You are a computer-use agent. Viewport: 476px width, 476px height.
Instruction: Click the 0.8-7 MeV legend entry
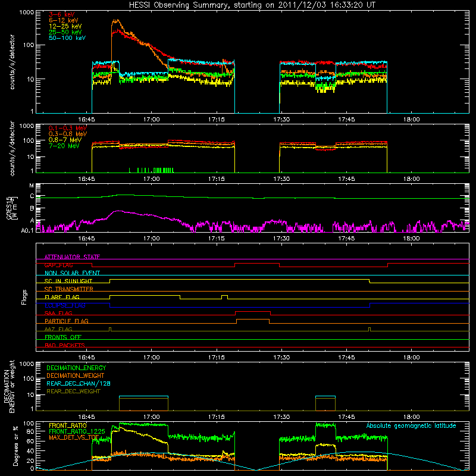click(x=65, y=140)
